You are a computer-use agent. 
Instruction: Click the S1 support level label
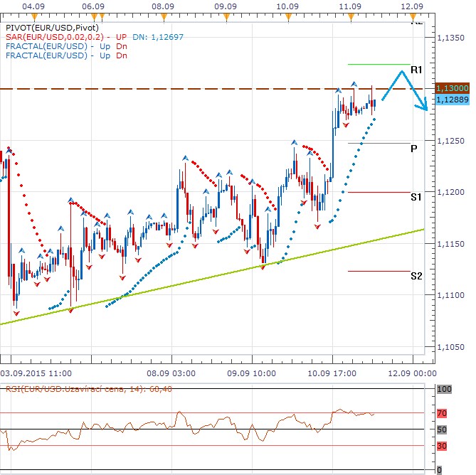[416, 197]
